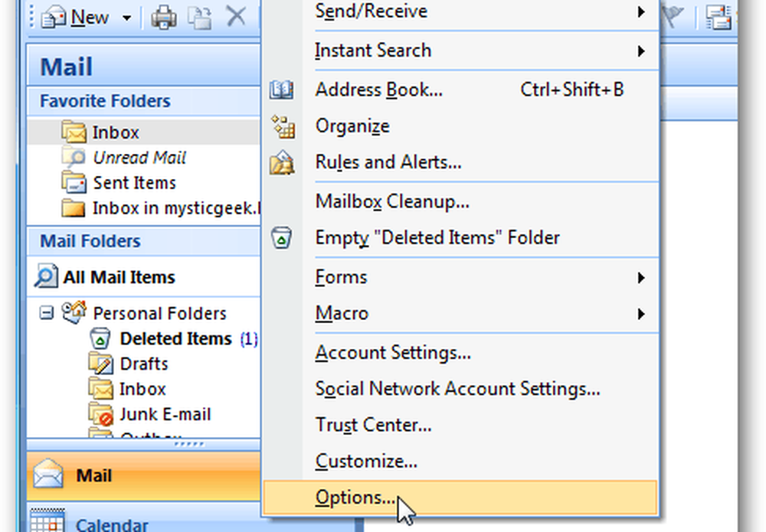Open Trust Center
This screenshot has height=532, width=766.
(461, 425)
